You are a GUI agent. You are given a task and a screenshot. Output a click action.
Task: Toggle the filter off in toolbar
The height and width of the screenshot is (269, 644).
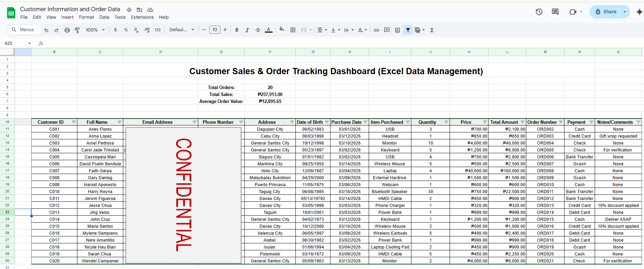408,30
